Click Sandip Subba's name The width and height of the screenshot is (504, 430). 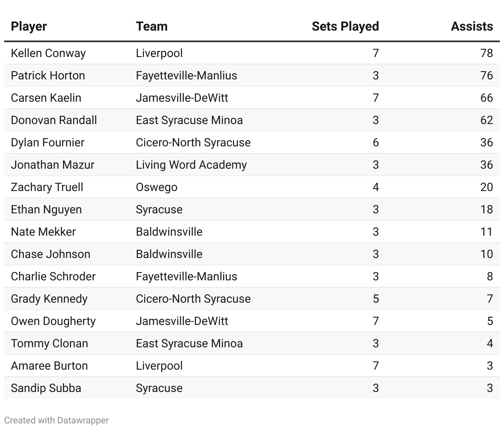coord(46,388)
